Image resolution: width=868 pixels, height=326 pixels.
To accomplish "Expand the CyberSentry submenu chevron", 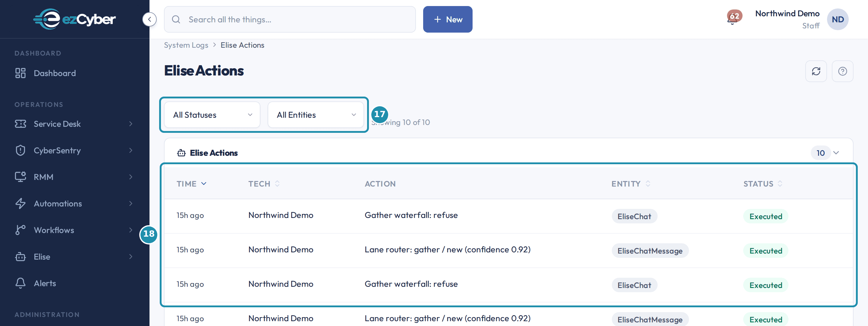I will pyautogui.click(x=131, y=150).
